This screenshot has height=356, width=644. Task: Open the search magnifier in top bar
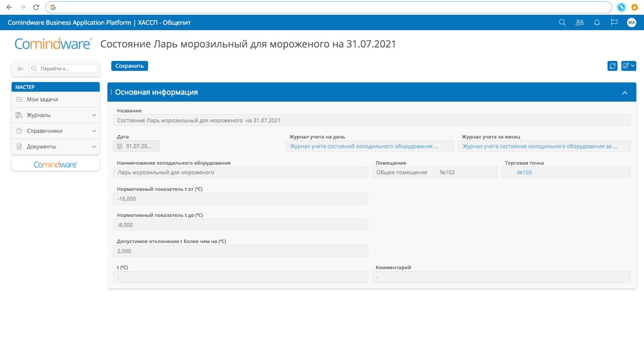(562, 22)
